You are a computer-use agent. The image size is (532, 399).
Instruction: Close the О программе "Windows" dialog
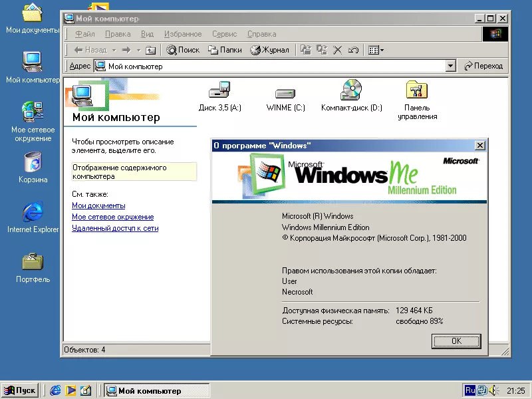click(479, 146)
